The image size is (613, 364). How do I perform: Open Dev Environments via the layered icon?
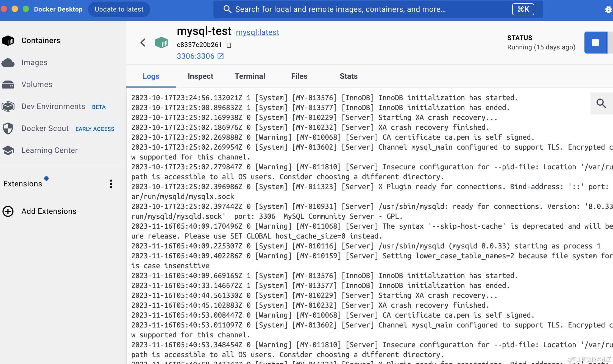coord(8,107)
